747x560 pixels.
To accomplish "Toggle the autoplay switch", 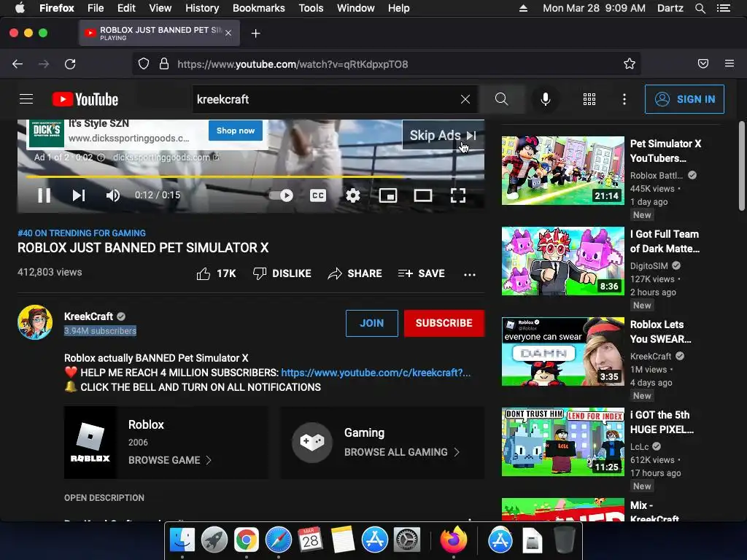I will pyautogui.click(x=281, y=195).
